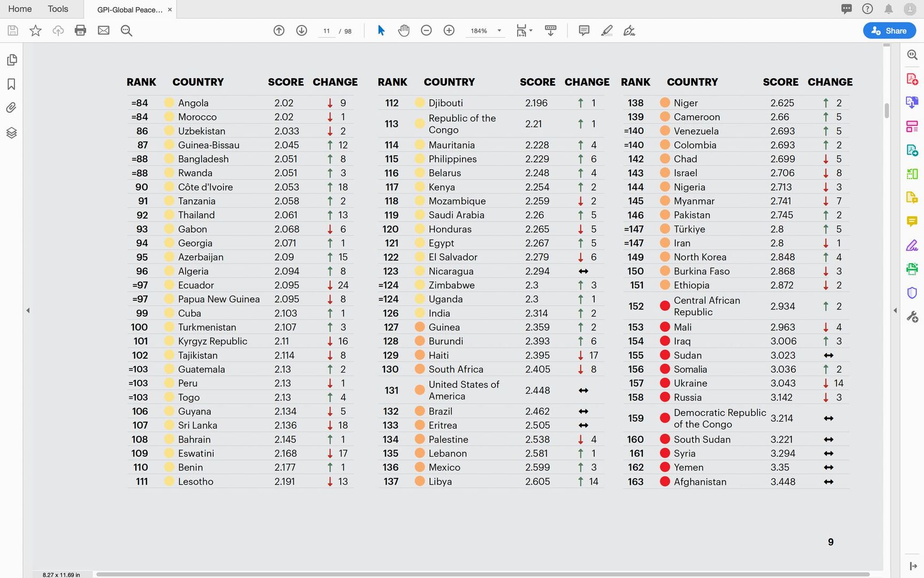Switch to the Home tab

click(x=20, y=9)
